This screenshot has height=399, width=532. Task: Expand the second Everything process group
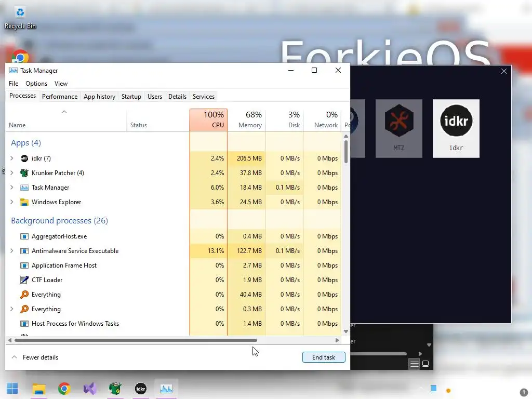[x=12, y=309]
